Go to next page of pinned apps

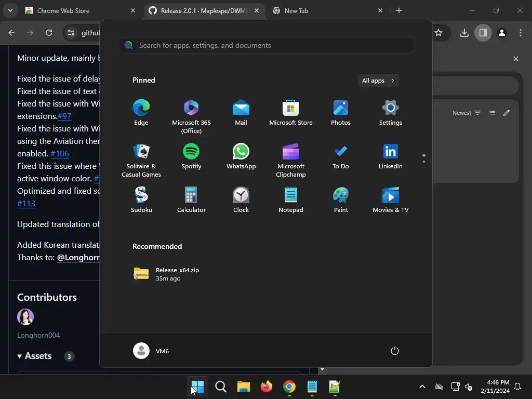click(424, 162)
